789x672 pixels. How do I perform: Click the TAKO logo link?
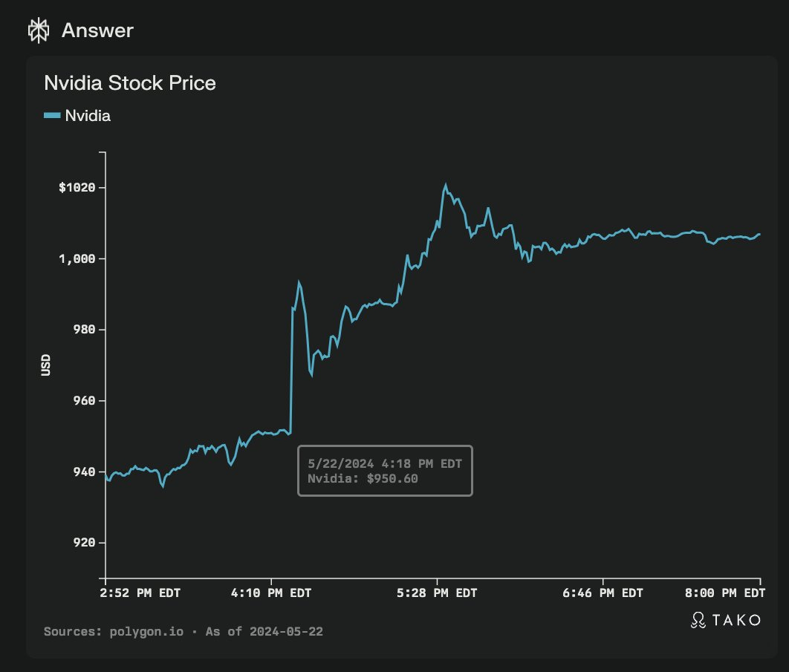coord(726,620)
